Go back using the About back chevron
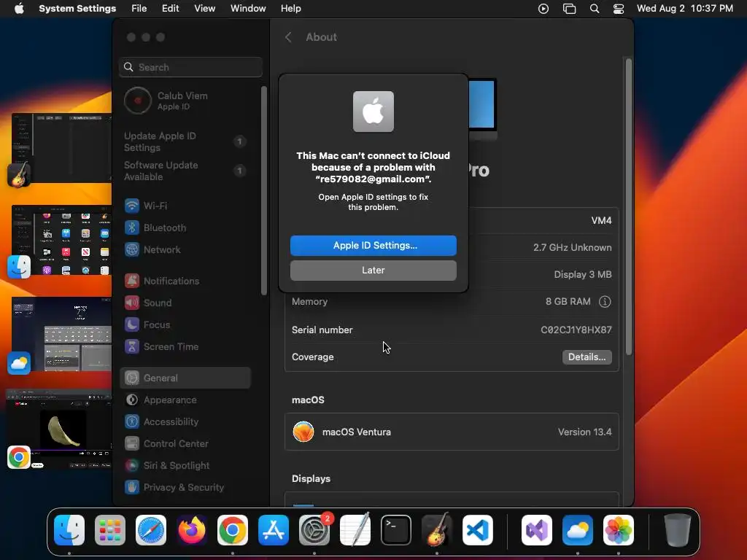This screenshot has width=747, height=560. click(x=288, y=37)
